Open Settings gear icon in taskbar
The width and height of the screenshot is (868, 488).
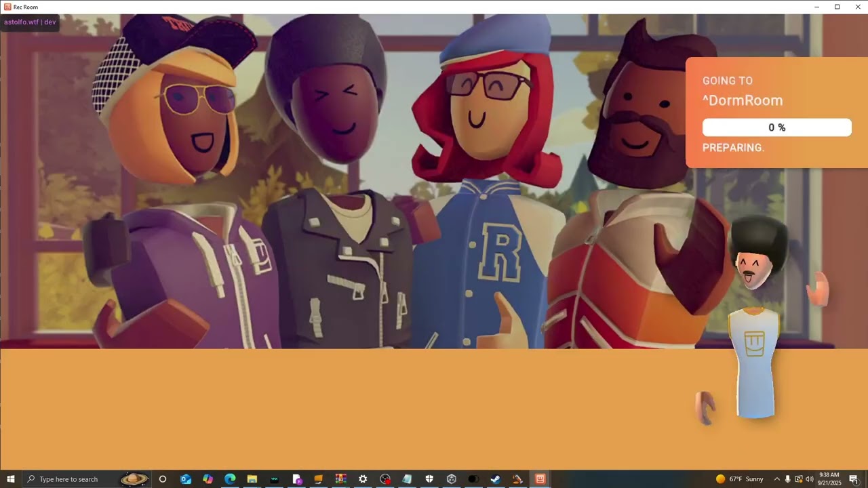pos(363,479)
